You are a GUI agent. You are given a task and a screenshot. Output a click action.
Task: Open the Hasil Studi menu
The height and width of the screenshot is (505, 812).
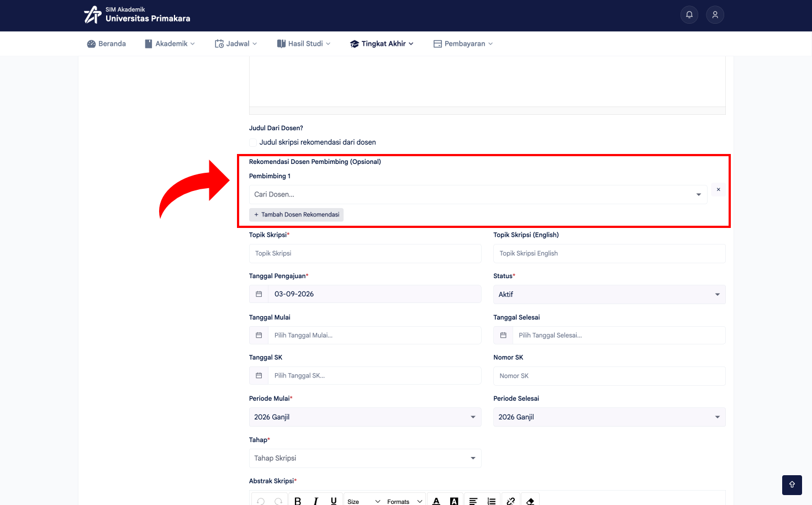(x=304, y=44)
